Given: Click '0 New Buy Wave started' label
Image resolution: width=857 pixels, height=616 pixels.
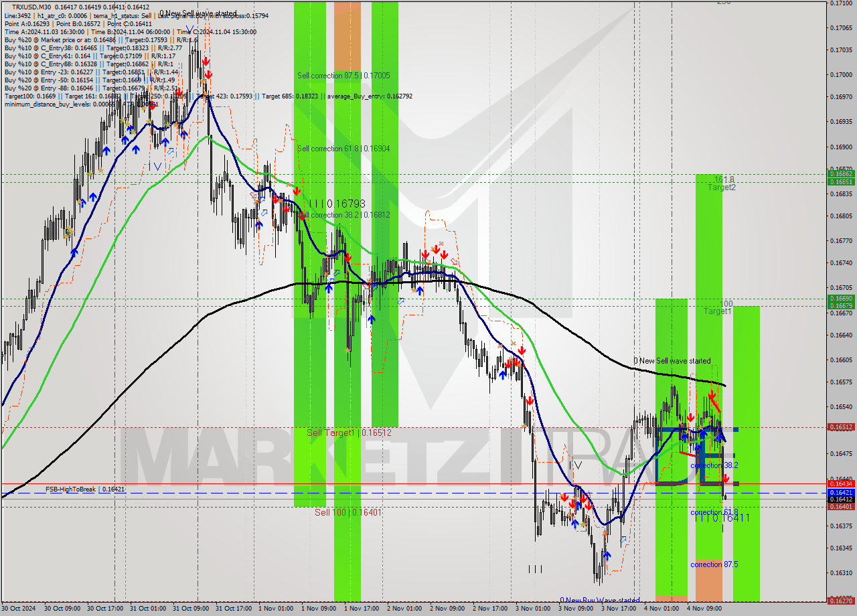Looking at the screenshot, I should point(600,600).
